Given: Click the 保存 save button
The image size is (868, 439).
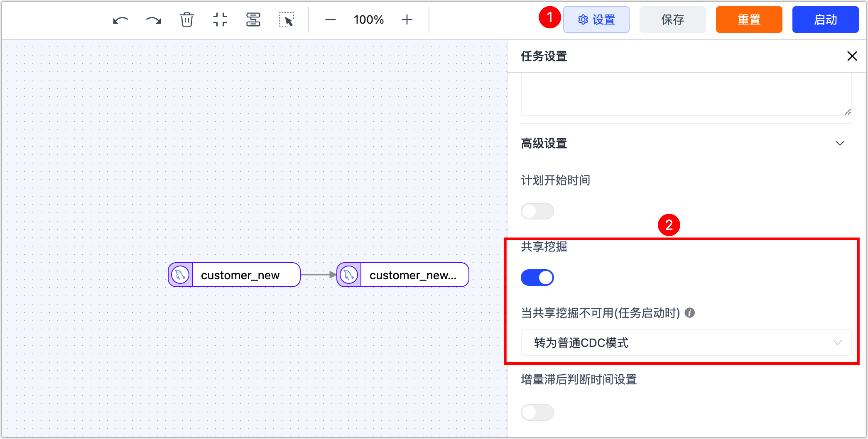Looking at the screenshot, I should coord(672,20).
